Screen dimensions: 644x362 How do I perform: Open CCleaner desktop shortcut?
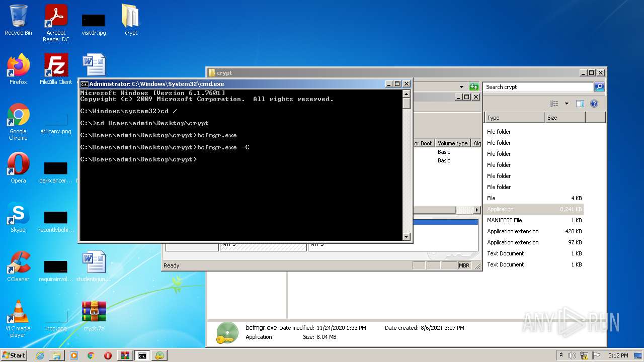tap(18, 266)
